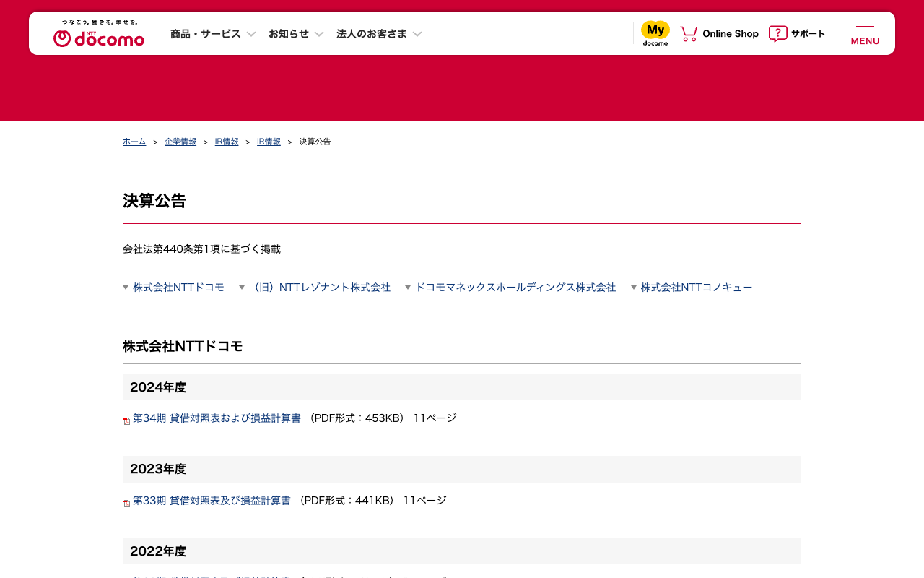The image size is (924, 578).
Task: Click the 2022年度 heading row
Action: [x=462, y=551]
